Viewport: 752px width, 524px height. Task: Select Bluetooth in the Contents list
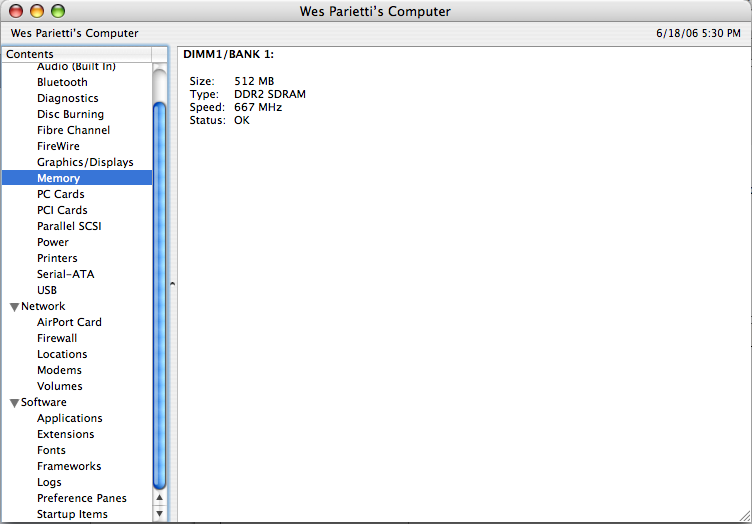pyautogui.click(x=62, y=82)
